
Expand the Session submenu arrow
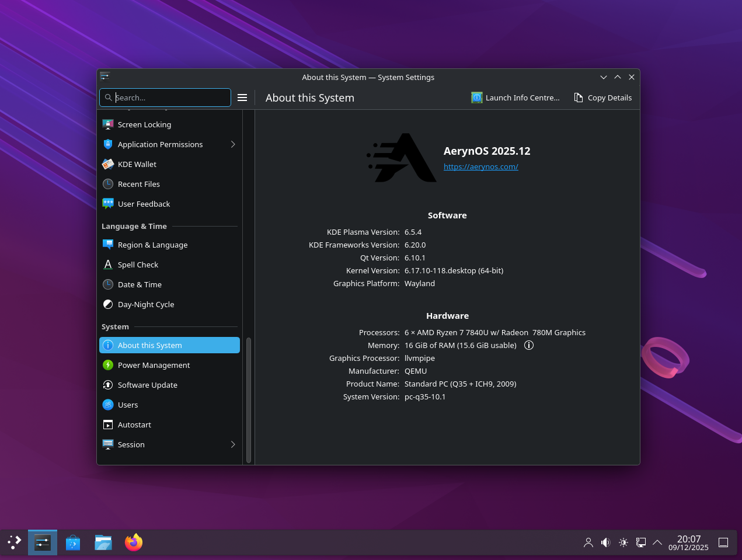(233, 444)
